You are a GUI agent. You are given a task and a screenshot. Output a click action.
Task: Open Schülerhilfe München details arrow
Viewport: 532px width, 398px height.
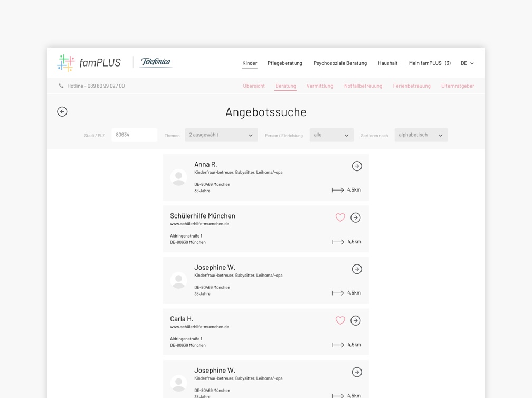pos(356,217)
